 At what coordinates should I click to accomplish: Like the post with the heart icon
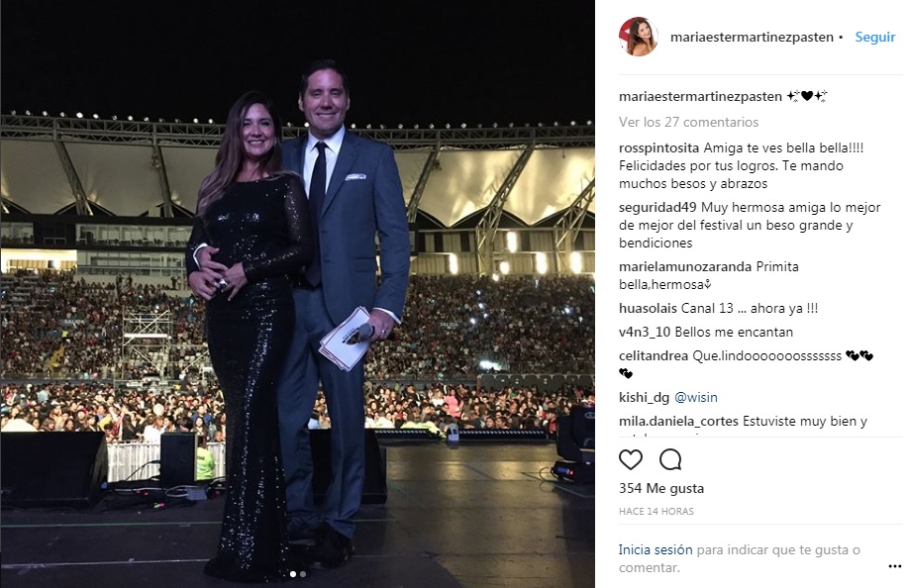click(630, 459)
